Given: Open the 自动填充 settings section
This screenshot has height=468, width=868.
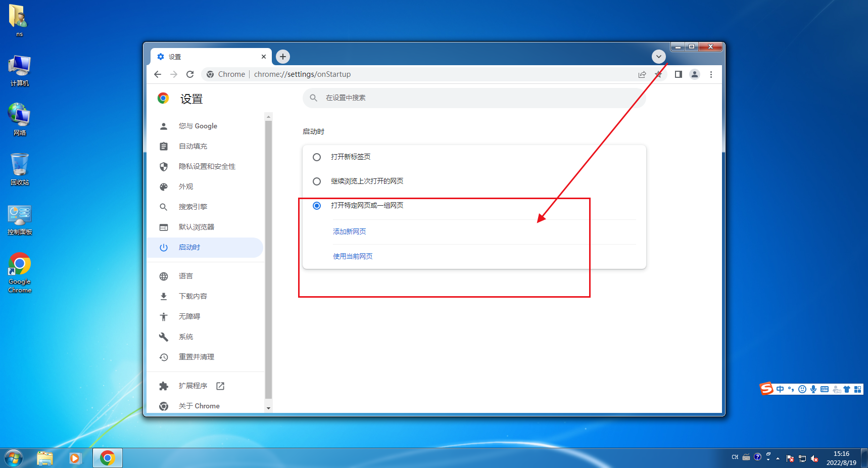Looking at the screenshot, I should pyautogui.click(x=205, y=146).
